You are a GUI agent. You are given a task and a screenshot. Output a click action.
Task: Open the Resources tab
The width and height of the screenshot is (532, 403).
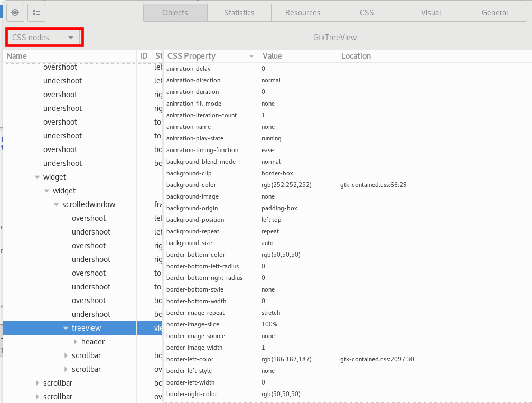click(x=303, y=12)
